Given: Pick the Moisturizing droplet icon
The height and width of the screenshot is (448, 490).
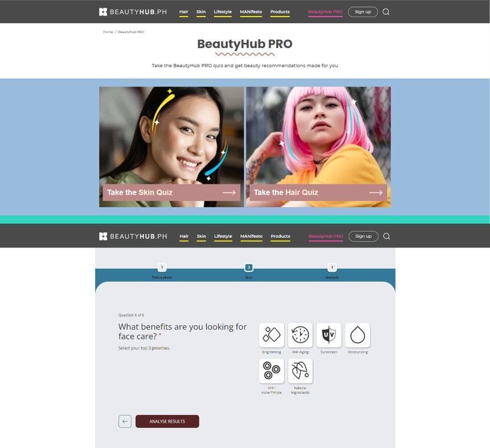Looking at the screenshot, I should [357, 335].
